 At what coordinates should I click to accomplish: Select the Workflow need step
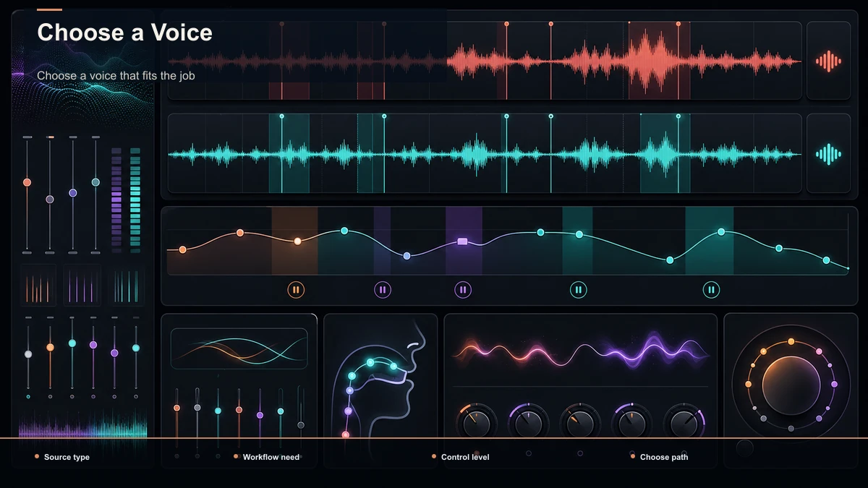tap(266, 457)
